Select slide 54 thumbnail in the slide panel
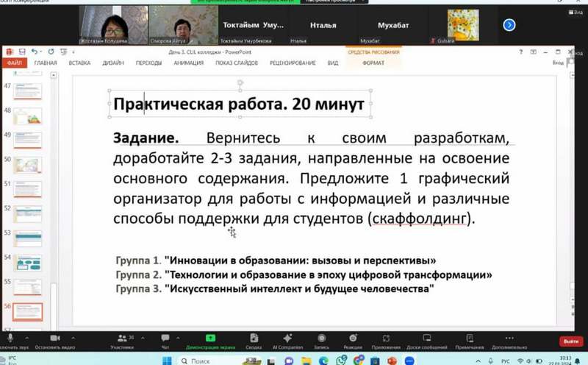 [x=28, y=262]
